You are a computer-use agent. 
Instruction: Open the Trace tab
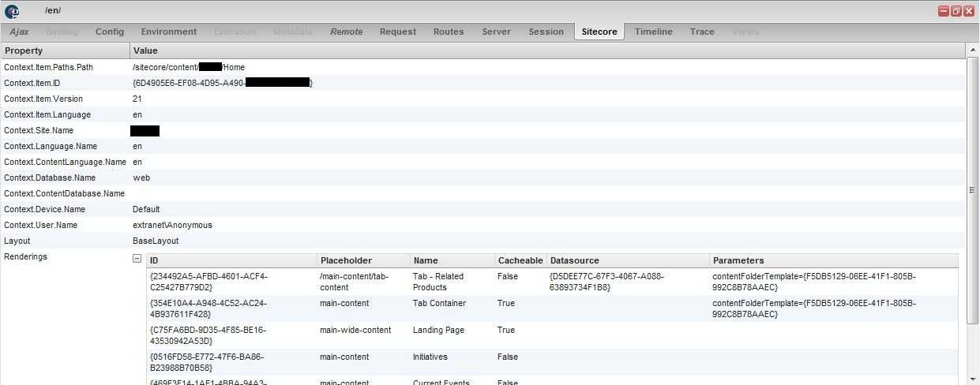[702, 32]
